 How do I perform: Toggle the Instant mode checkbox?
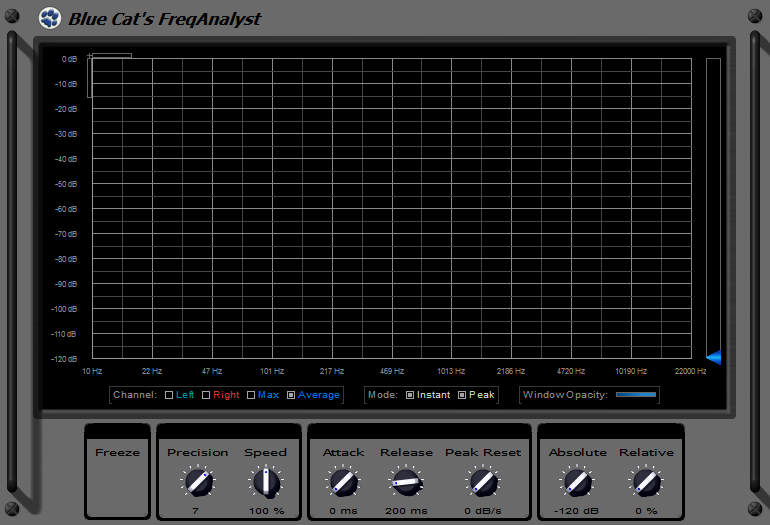[x=410, y=395]
